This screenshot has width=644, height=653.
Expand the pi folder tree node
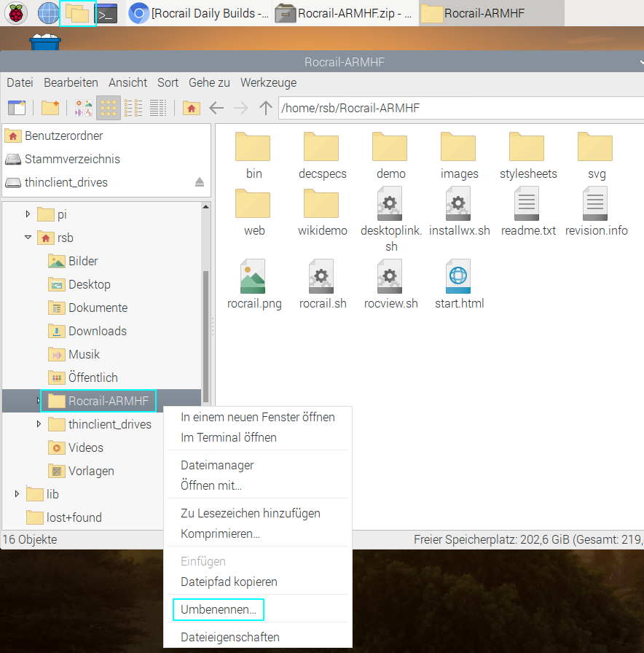tap(28, 214)
